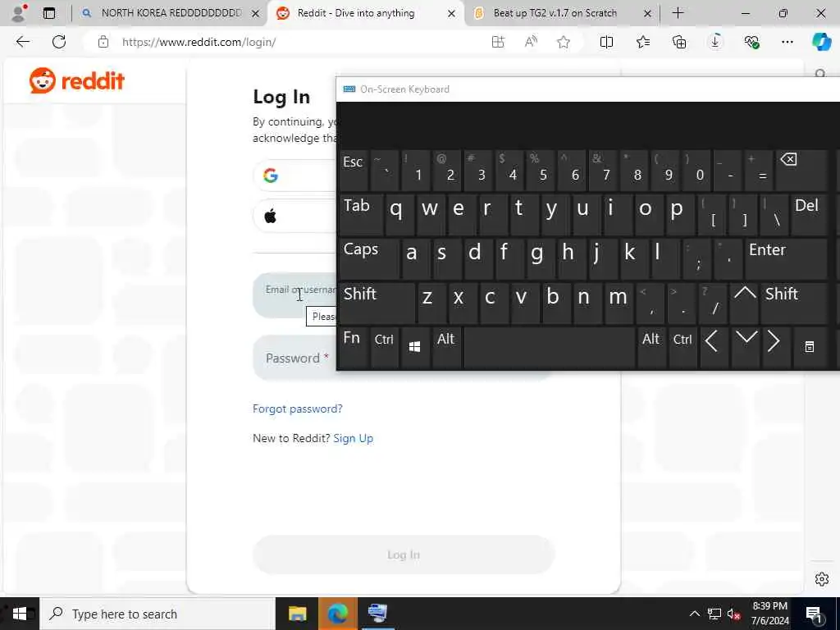Continue with Google icon button
This screenshot has width=840, height=630.
[271, 176]
